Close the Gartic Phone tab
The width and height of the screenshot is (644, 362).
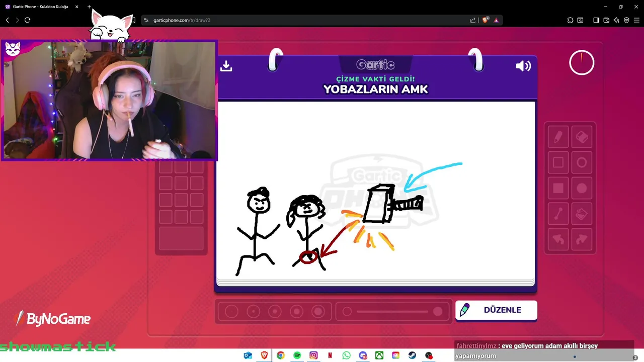(77, 7)
